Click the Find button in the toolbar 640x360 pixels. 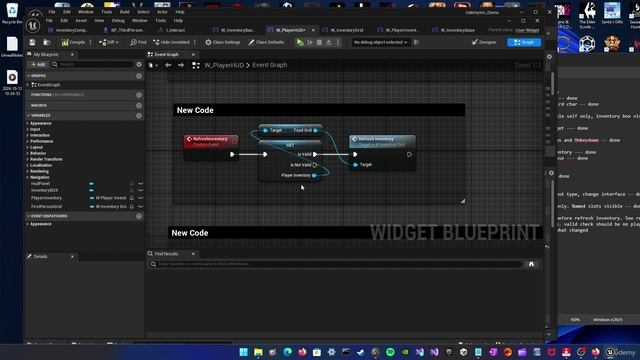coord(138,42)
